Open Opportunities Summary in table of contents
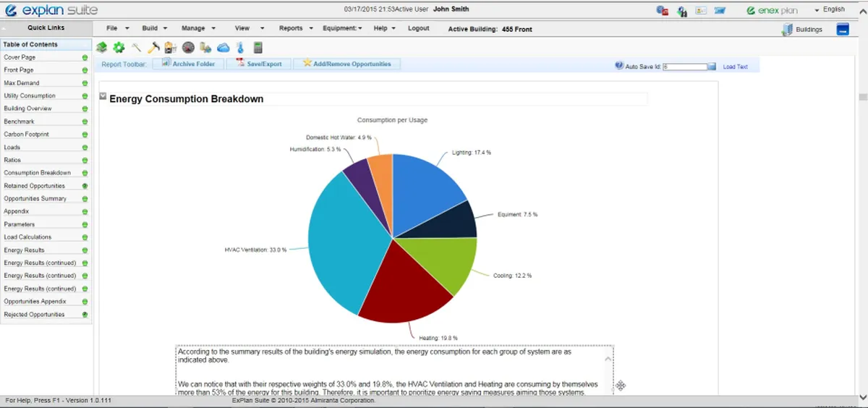This screenshot has height=408, width=868. click(x=35, y=198)
